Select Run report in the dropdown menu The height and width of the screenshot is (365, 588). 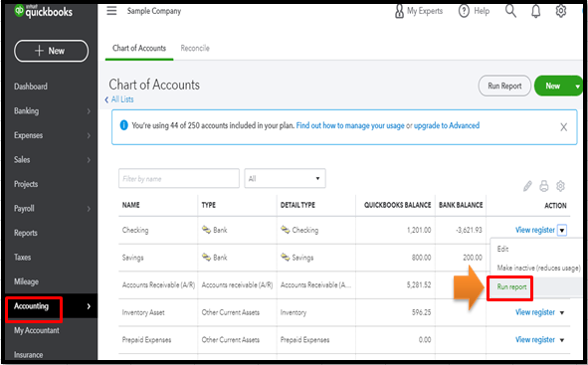[511, 287]
